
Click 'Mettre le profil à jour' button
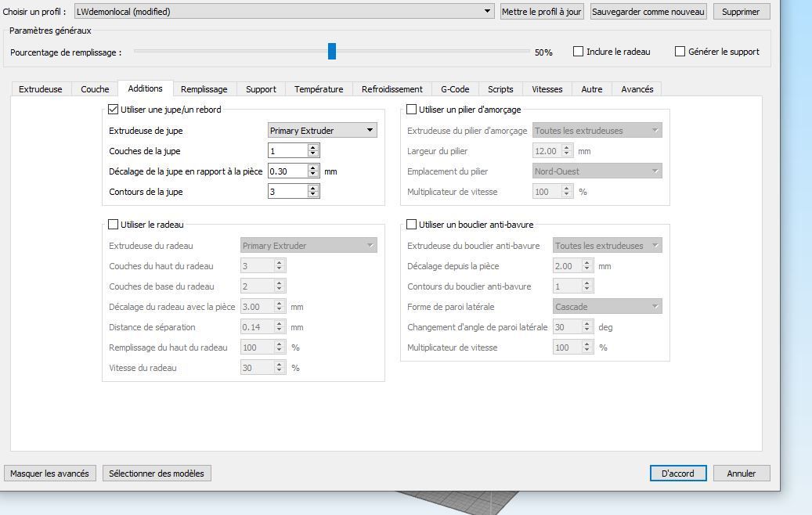(x=542, y=12)
